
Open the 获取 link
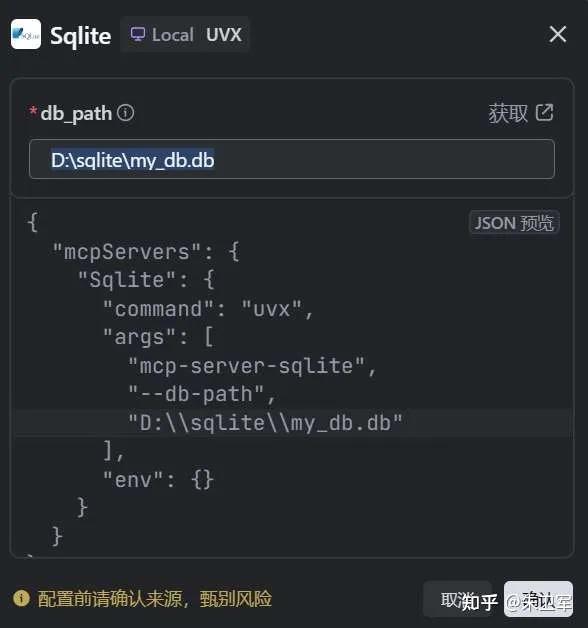[x=508, y=113]
